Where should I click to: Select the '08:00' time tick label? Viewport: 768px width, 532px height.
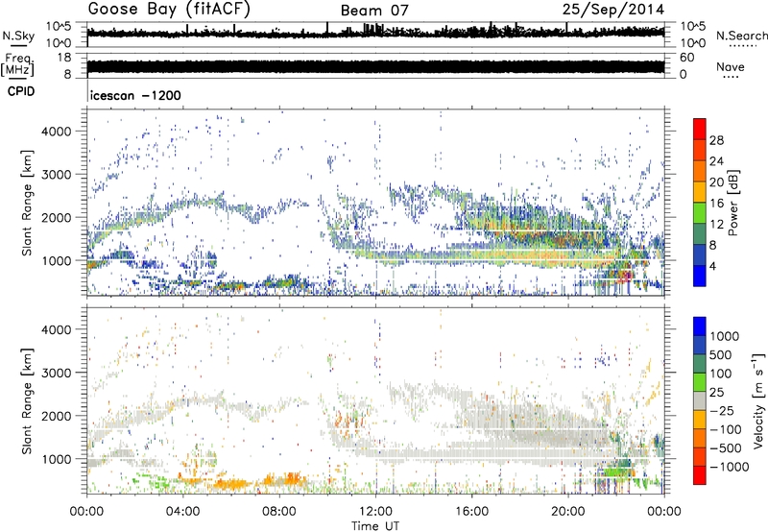coord(279,512)
